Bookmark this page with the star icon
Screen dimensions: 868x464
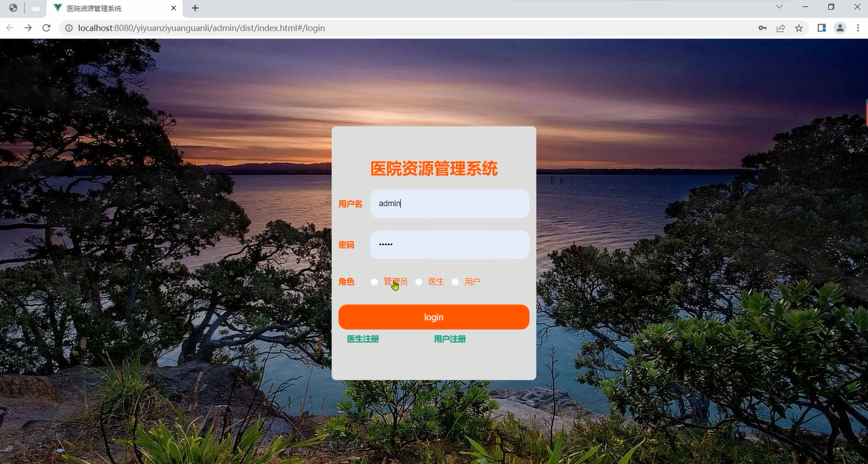coord(799,28)
